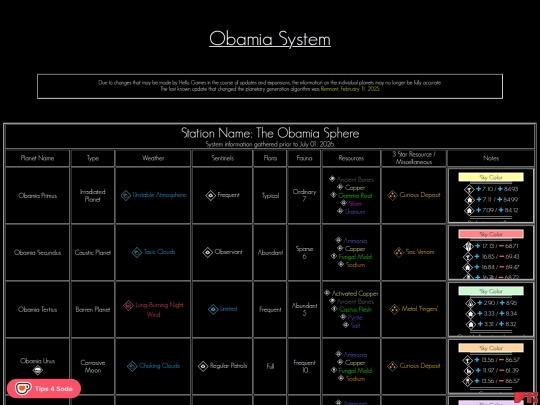Click the Barren Planet type cell
The height and width of the screenshot is (405, 540).
[x=92, y=309]
